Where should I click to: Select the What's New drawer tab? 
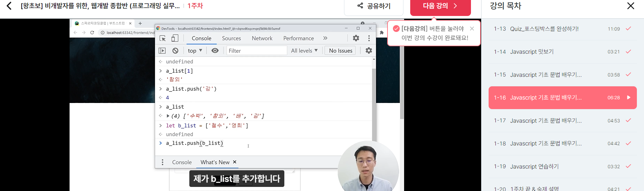click(215, 162)
